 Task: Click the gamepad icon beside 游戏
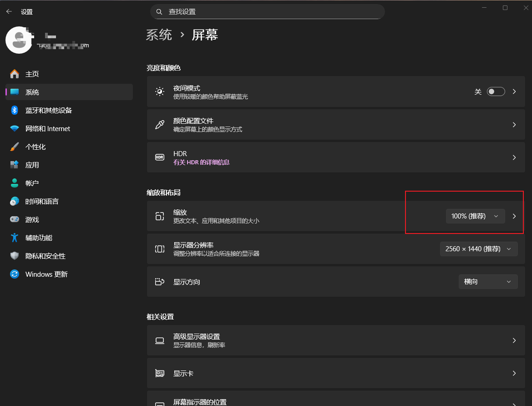point(15,219)
